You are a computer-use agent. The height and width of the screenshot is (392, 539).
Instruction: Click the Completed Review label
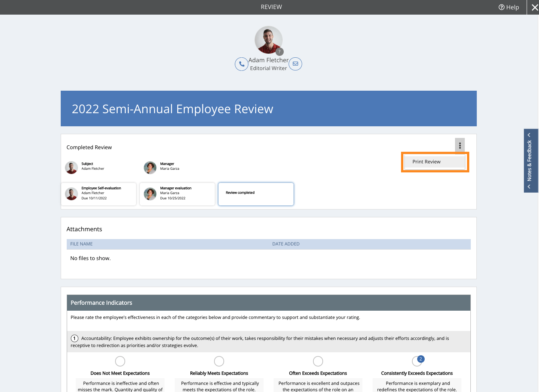tap(89, 147)
